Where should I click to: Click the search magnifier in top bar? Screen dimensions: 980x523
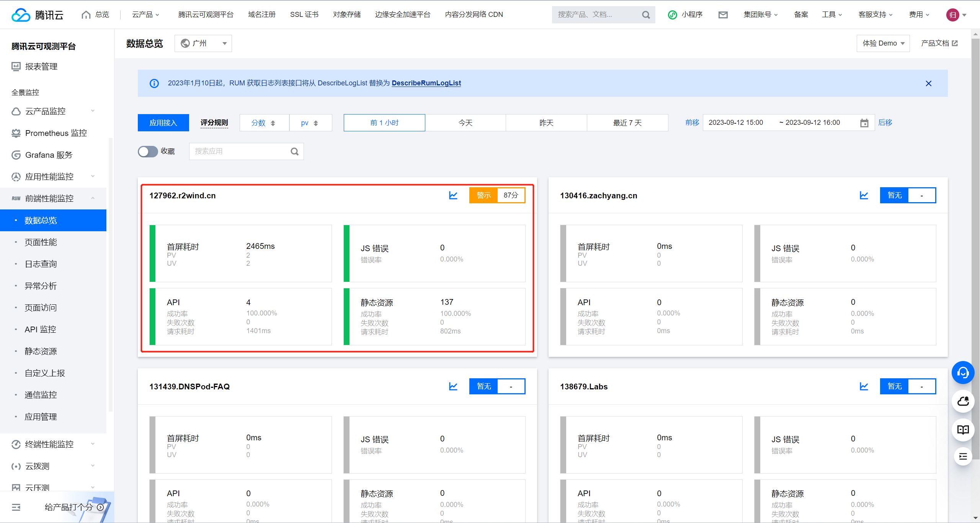coord(646,15)
